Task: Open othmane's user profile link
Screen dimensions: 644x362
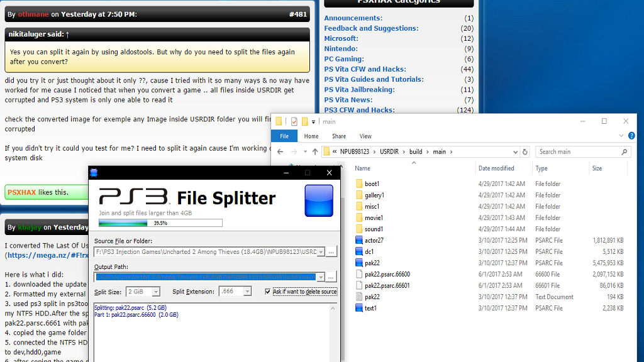Action: point(33,14)
